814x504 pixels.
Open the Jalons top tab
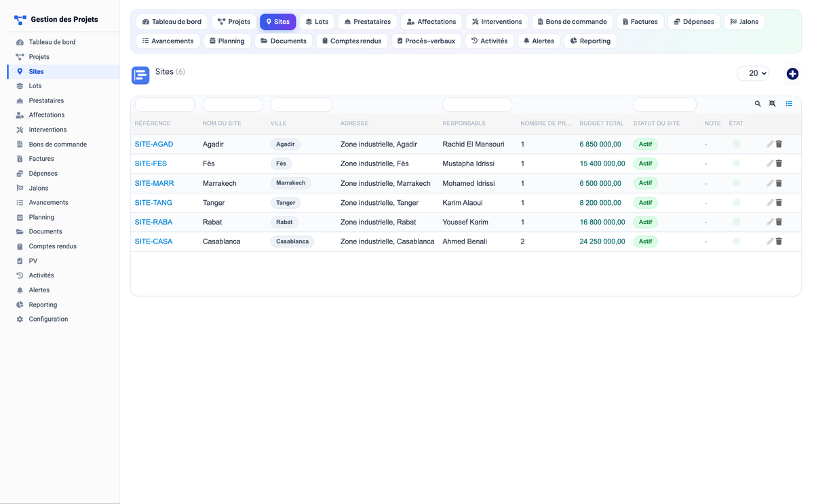click(x=744, y=22)
